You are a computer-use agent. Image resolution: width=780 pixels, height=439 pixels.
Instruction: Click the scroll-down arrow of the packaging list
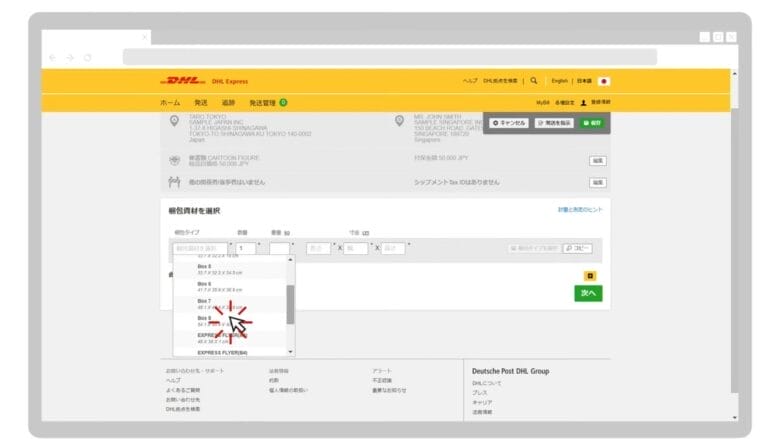point(291,352)
